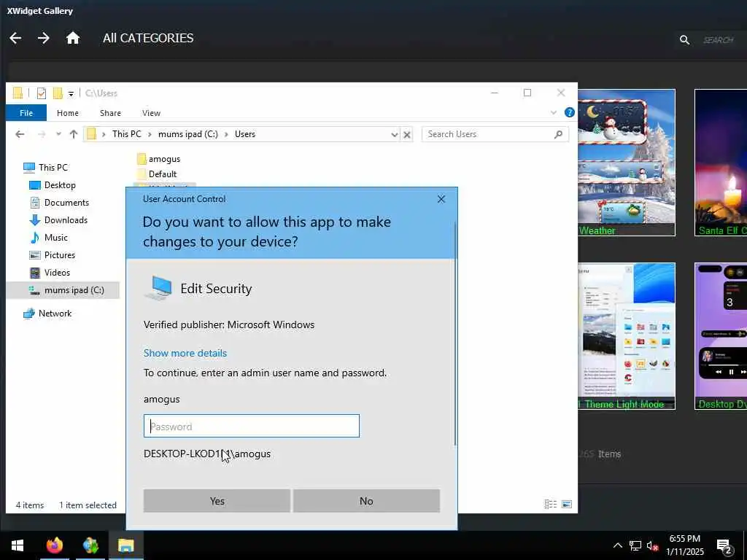Open the taskbar clock and date
Screen dimensions: 747x560
684,545
